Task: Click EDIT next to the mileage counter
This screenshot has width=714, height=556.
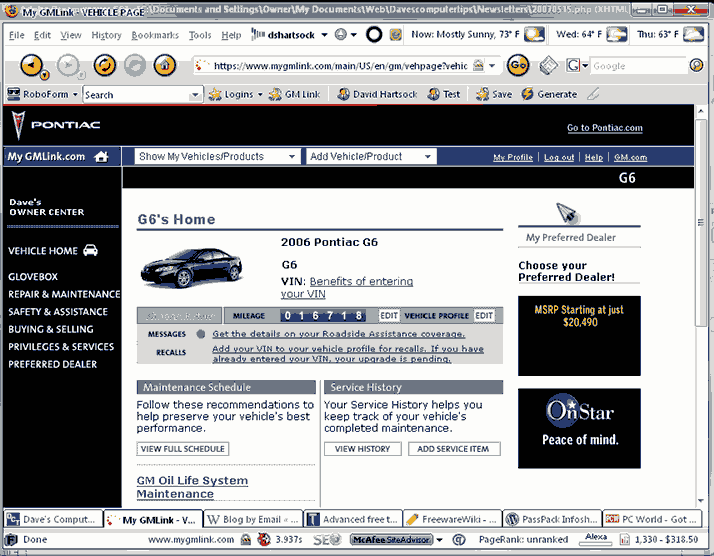Action: [x=389, y=316]
